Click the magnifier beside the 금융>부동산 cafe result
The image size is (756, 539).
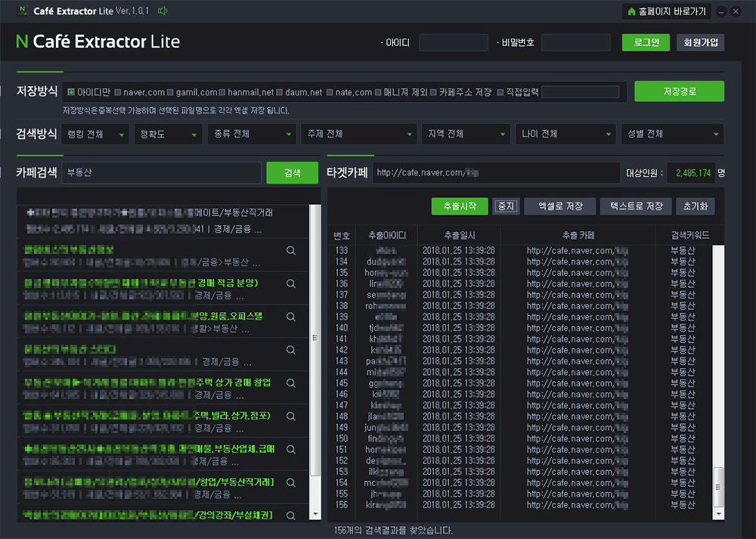pos(291,251)
